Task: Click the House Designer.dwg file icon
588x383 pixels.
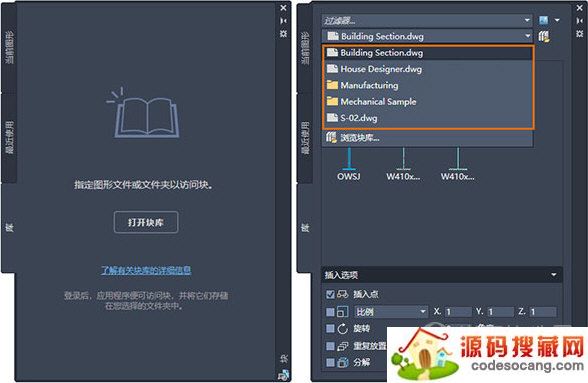Action: 332,69
